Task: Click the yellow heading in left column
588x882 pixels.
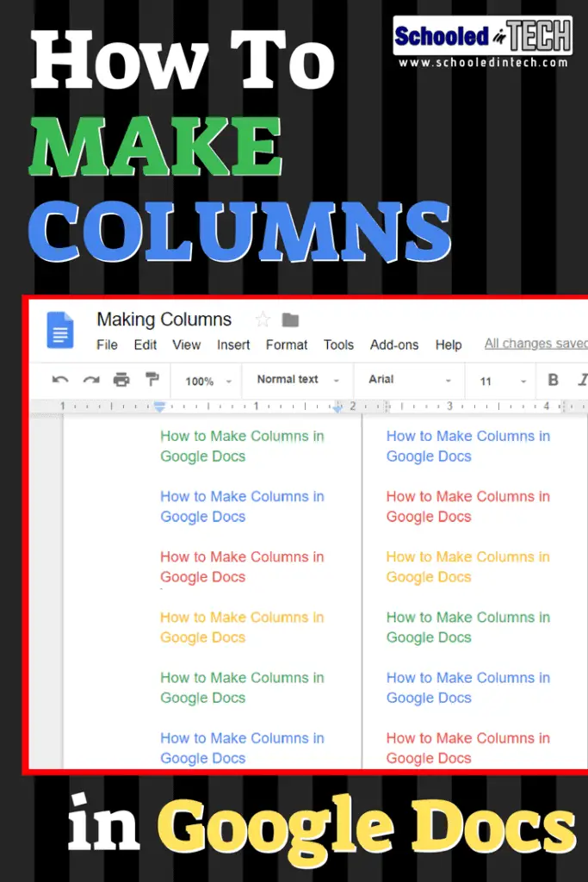Action: click(x=242, y=627)
